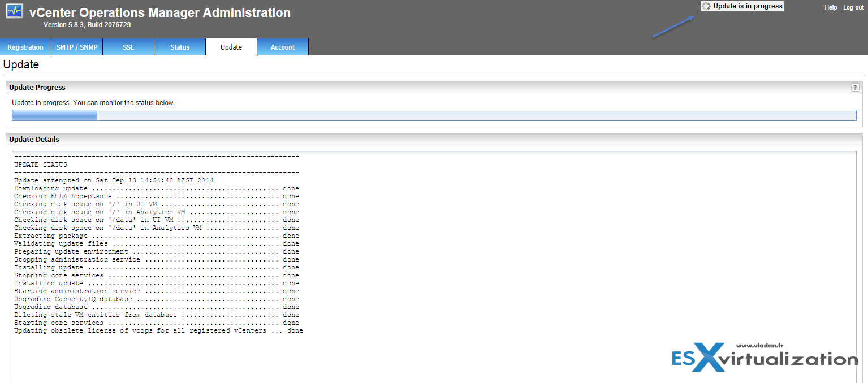Click 'Updating obsolete license of vcops' log line

point(158,330)
